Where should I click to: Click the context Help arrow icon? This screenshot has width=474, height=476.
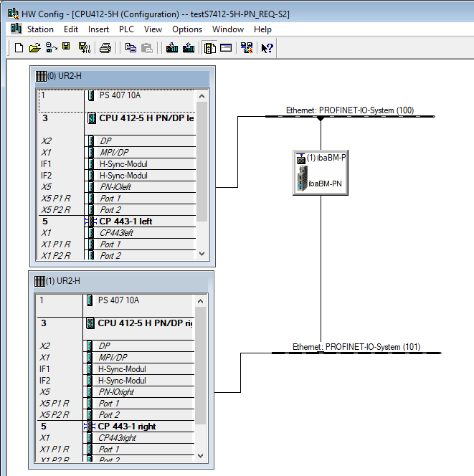click(267, 48)
